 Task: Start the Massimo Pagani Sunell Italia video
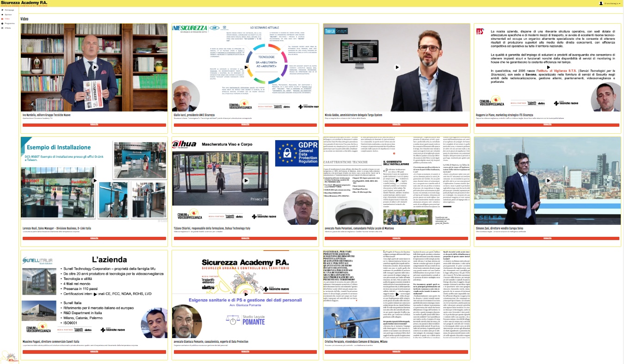[94, 294]
